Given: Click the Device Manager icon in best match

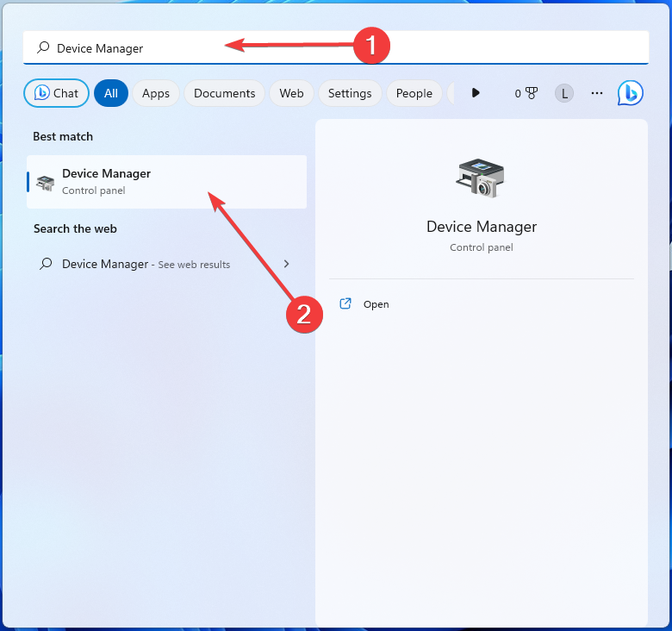Looking at the screenshot, I should click(46, 183).
